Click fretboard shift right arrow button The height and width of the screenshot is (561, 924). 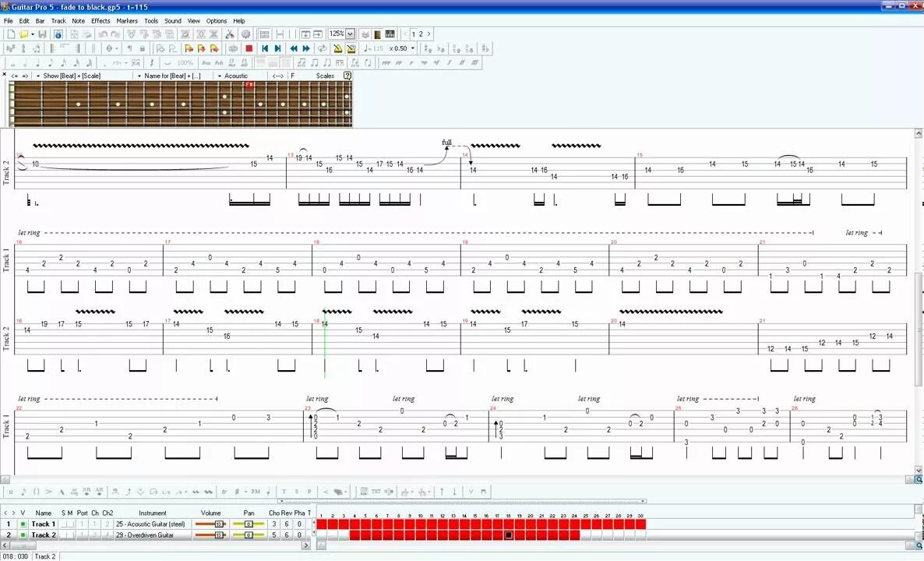25,76
